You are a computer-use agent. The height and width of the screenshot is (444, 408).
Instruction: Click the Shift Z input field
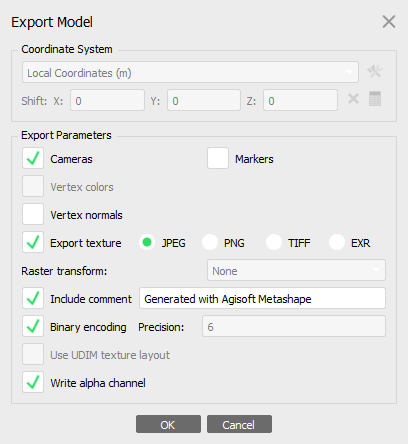[x=300, y=100]
